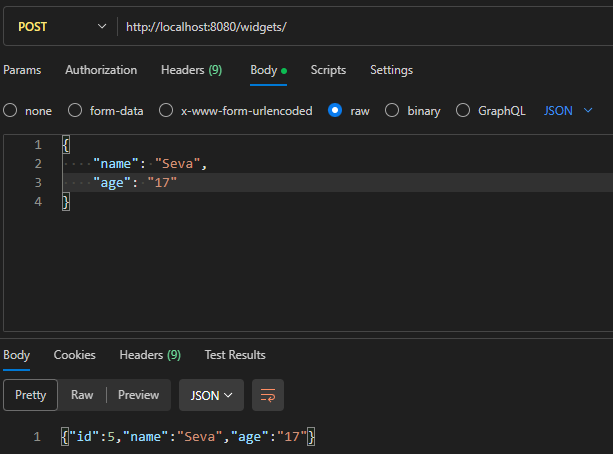Open the response JSON format dropdown

[x=211, y=395]
